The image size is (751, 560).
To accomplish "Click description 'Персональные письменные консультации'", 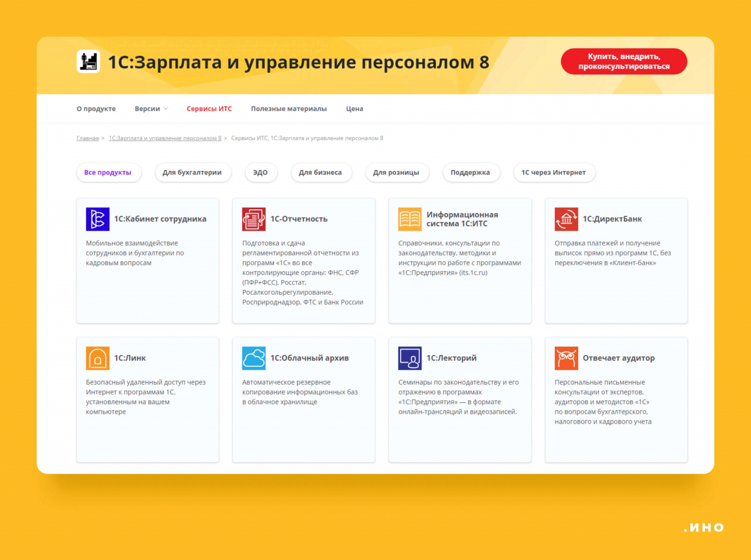I will [603, 402].
